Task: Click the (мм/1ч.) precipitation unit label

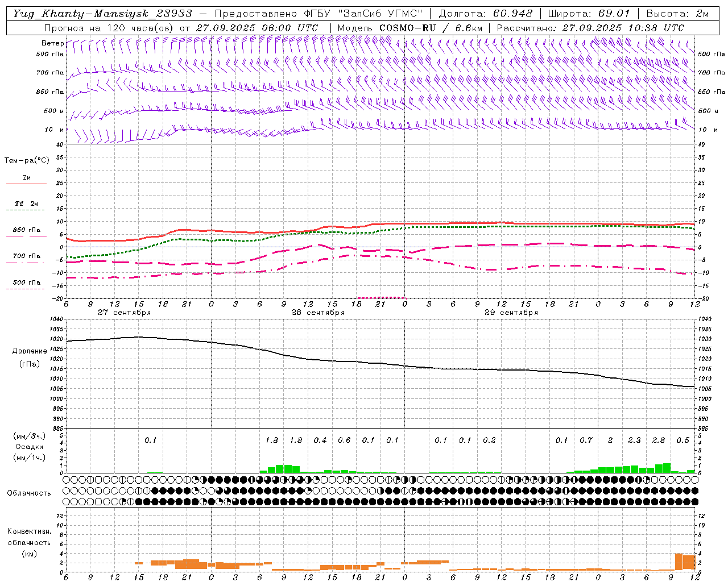Action: [29, 458]
